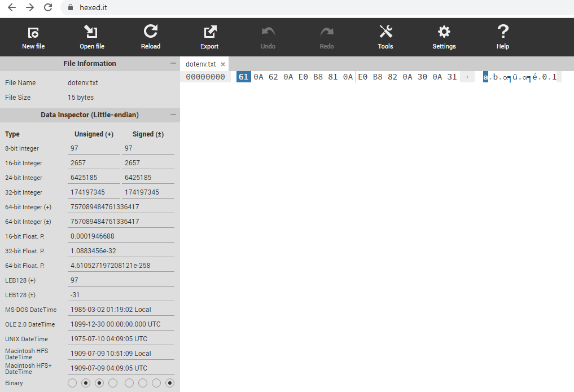Image resolution: width=574 pixels, height=392 pixels.
Task: Go back in browser
Action: pyautogui.click(x=12, y=7)
